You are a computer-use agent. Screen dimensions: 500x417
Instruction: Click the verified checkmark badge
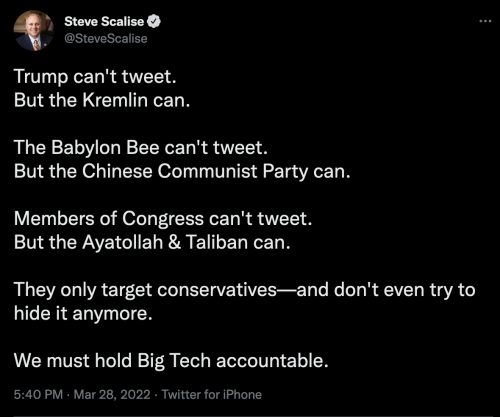(x=154, y=22)
